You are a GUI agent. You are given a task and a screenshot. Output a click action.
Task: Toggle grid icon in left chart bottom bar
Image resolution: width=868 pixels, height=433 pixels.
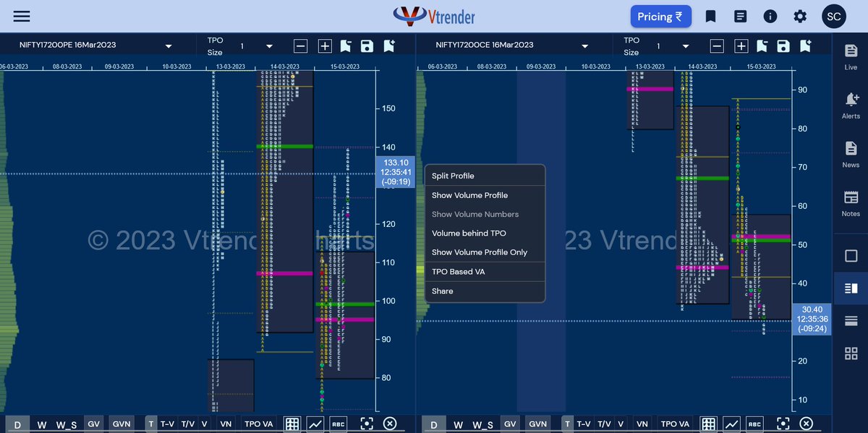coord(292,424)
